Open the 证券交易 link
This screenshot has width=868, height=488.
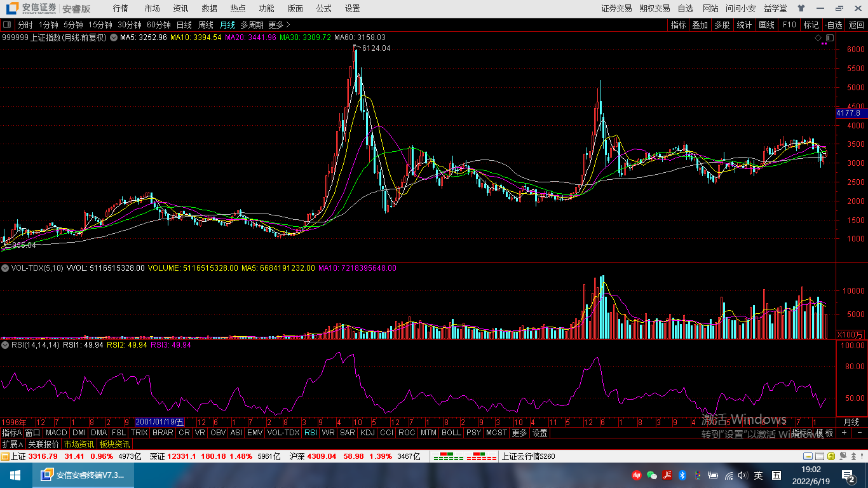click(616, 8)
